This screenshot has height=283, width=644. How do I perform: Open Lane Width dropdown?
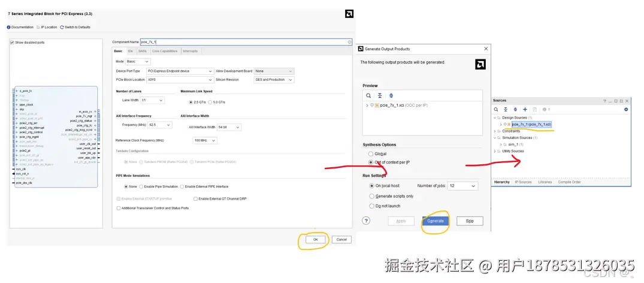pyautogui.click(x=152, y=100)
